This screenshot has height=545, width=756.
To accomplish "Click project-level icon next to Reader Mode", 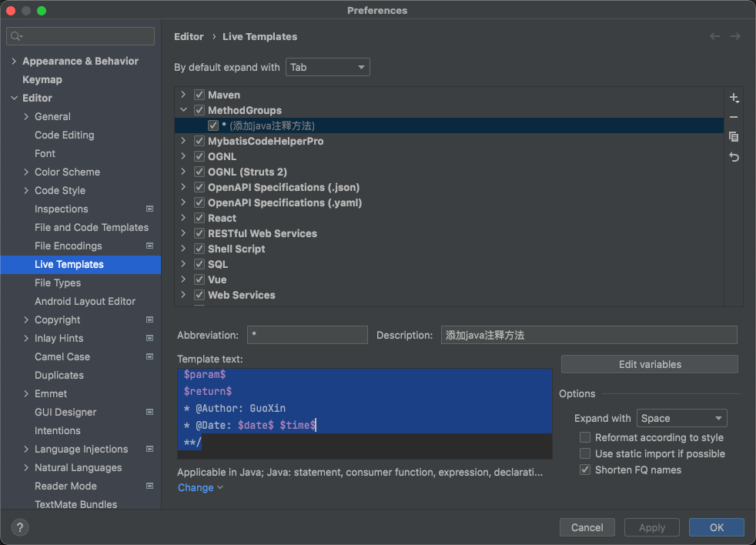I will (x=149, y=486).
